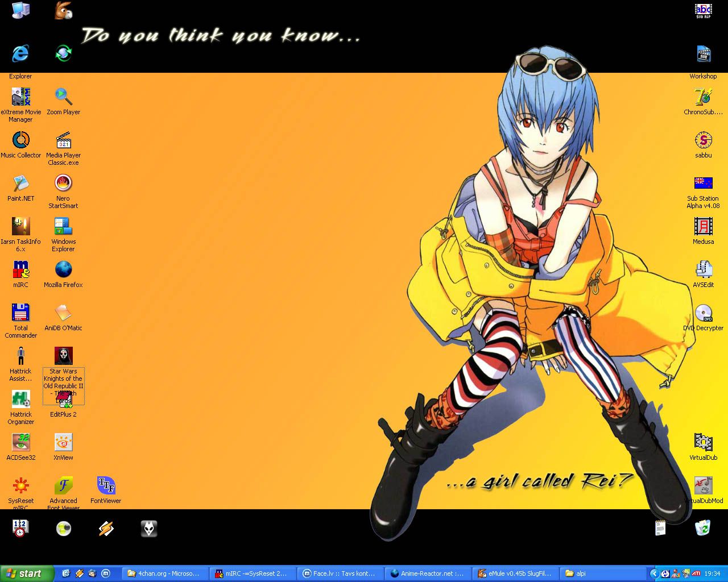
Task: Launch the calendar clock icon on bottom row
Action: 20,528
